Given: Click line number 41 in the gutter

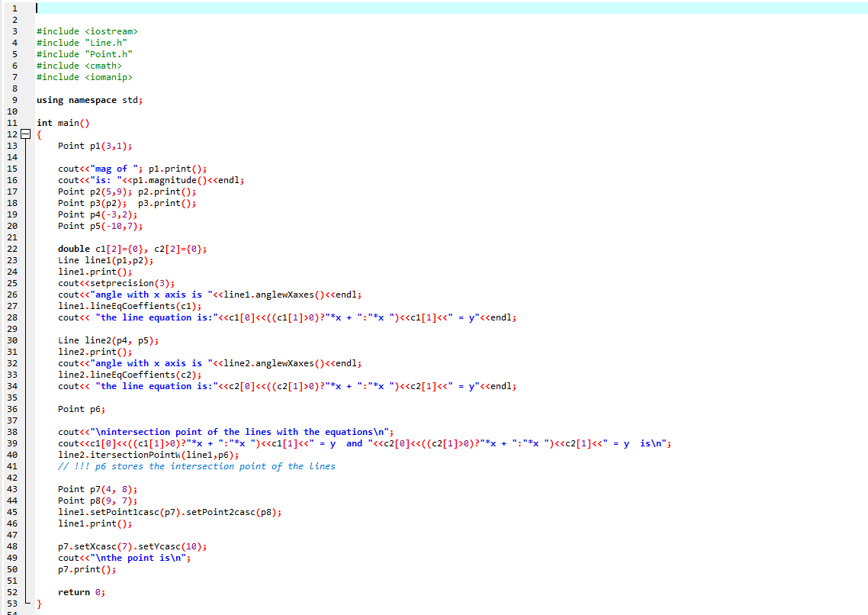Looking at the screenshot, I should (12, 466).
